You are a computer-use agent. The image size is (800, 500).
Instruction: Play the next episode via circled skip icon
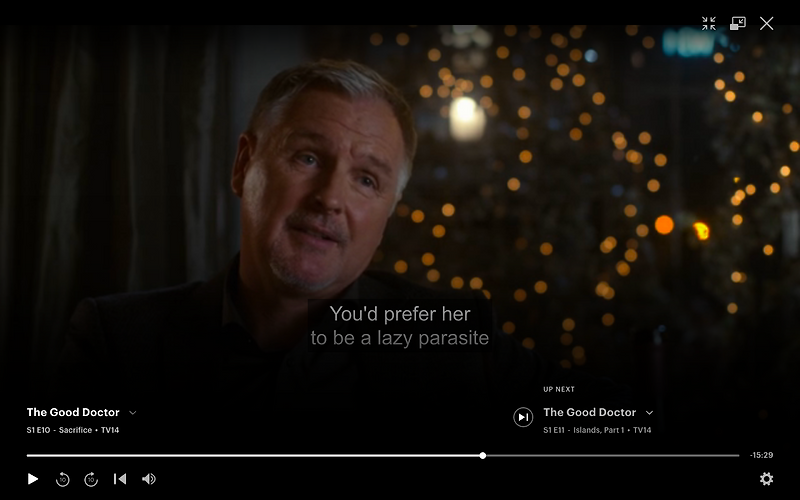[x=523, y=417]
